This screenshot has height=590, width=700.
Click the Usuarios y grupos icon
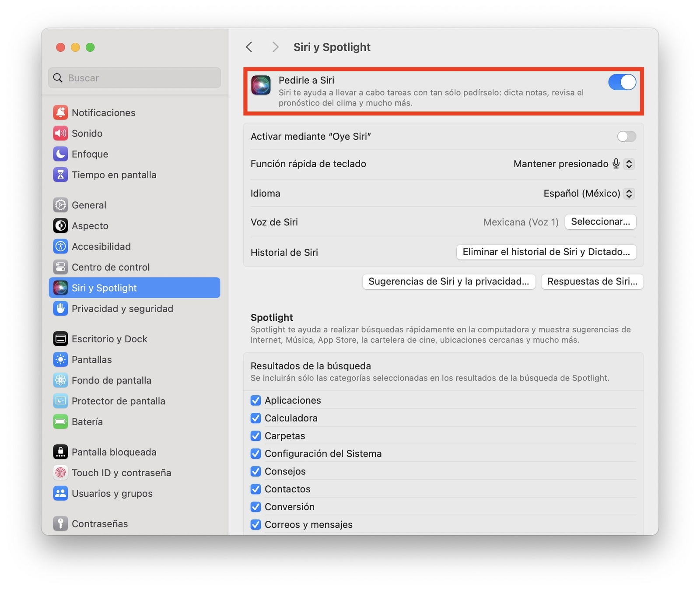click(60, 494)
